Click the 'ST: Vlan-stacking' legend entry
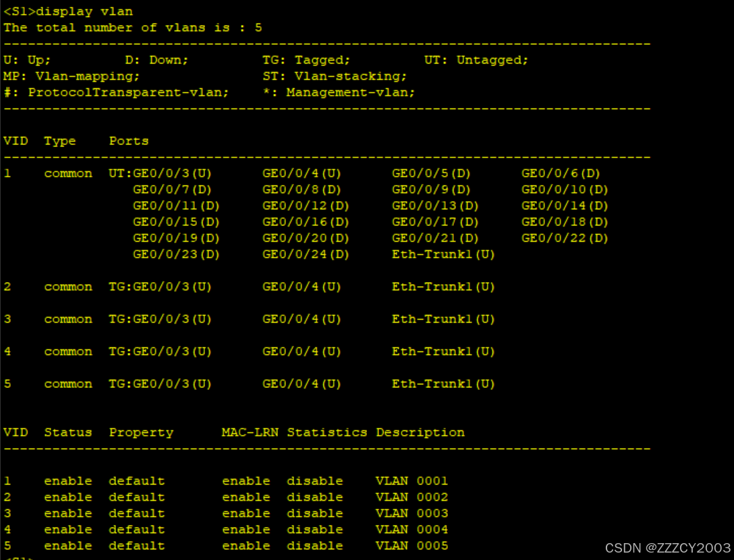 pos(334,76)
